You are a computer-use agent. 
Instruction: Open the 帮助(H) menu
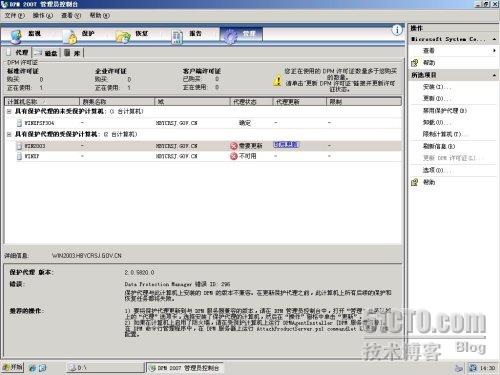100,15
